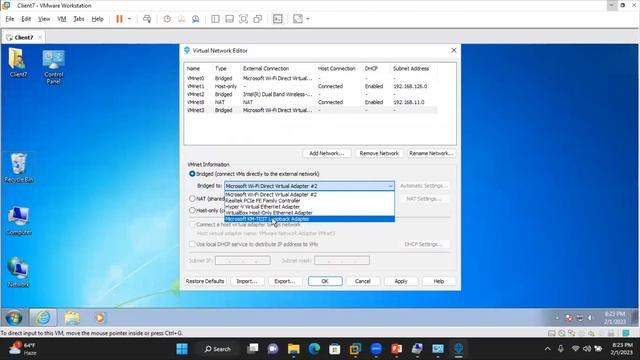Screen dimensions: 640x360
Task: Open PowerPoint from host taskbar
Action: tap(396, 349)
